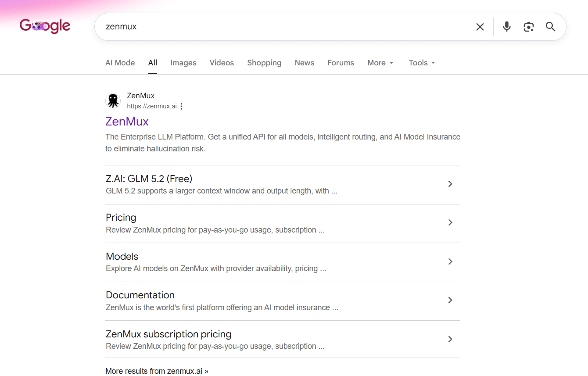Image resolution: width=588 pixels, height=376 pixels.
Task: Switch to AI Mode tab
Action: click(120, 63)
